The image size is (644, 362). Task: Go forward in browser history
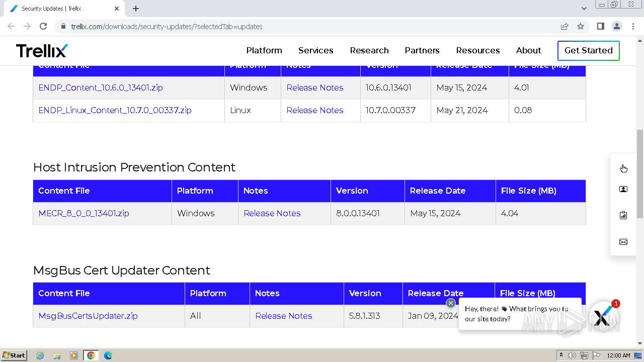[27, 26]
